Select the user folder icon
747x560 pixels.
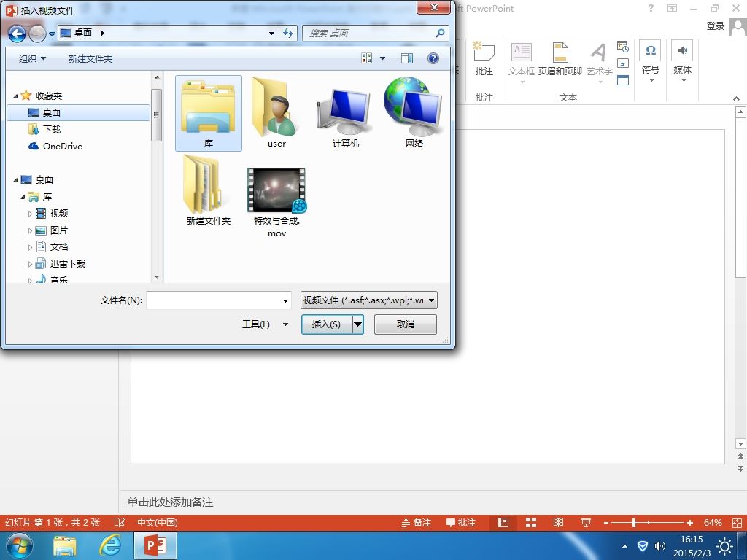[276, 113]
